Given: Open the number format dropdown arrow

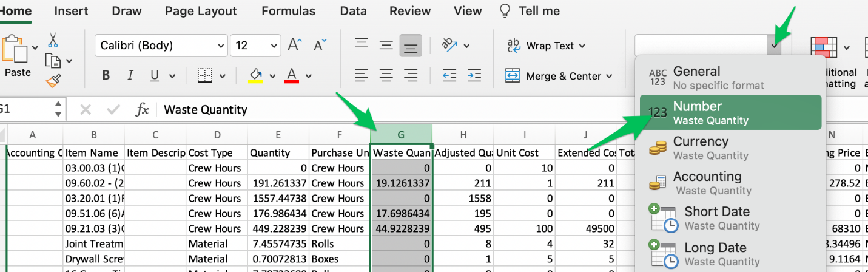Looking at the screenshot, I should [774, 46].
